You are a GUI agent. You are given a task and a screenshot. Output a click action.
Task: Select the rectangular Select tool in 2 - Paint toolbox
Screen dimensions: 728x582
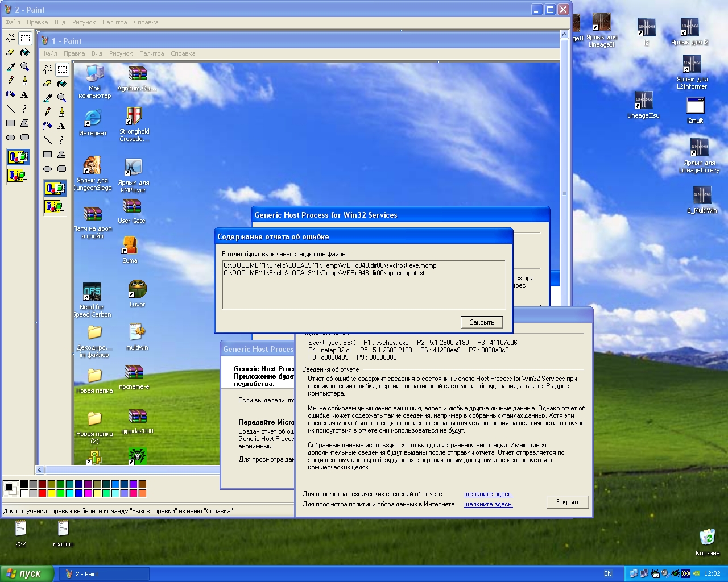coord(25,38)
